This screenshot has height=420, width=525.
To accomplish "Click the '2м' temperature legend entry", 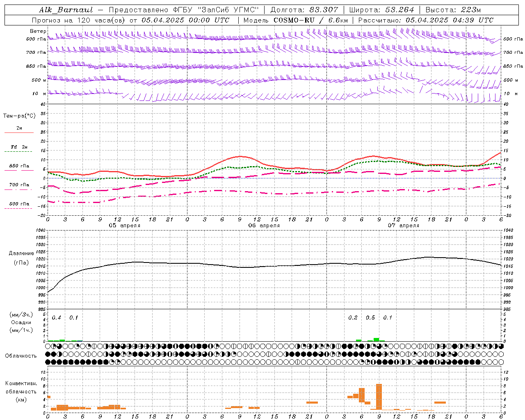I will [x=19, y=128].
